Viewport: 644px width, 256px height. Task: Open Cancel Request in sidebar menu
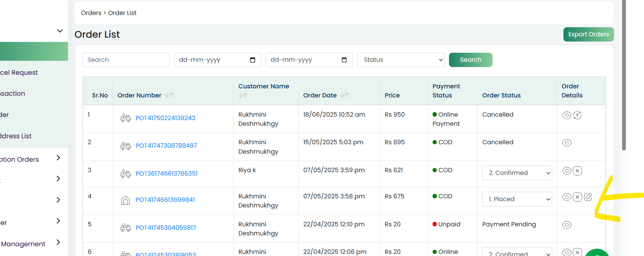click(19, 72)
